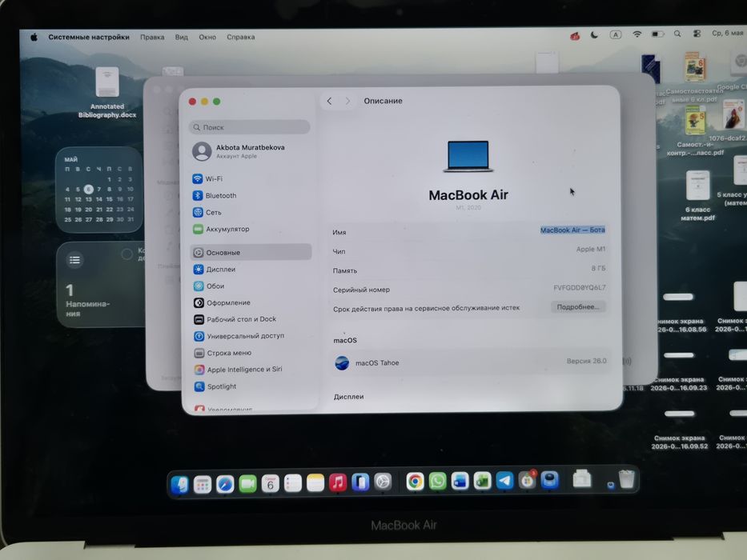Open the Вид menu
Image resolution: width=747 pixels, height=560 pixels.
(182, 37)
